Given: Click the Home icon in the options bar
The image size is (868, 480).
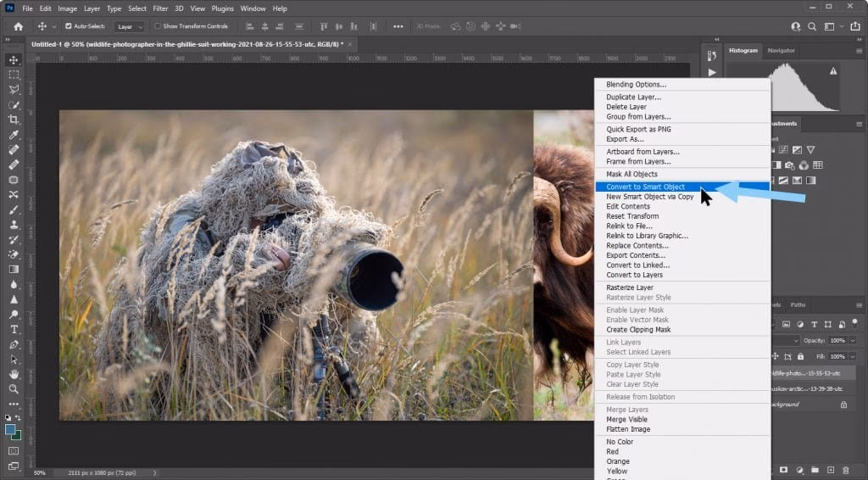Looking at the screenshot, I should 18,26.
